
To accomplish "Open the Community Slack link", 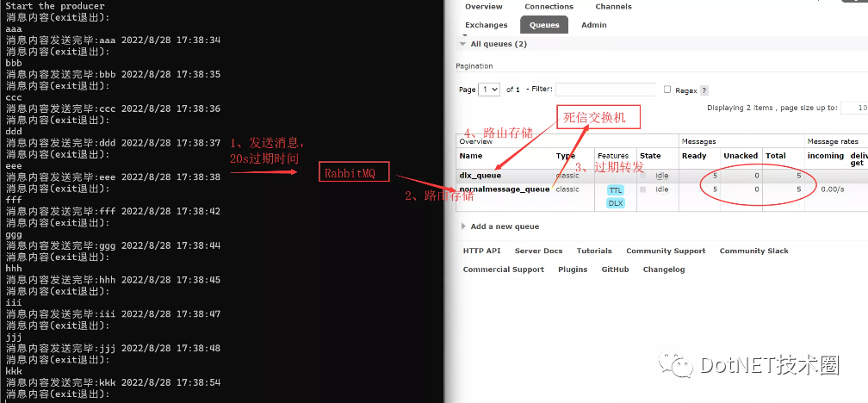I will [754, 251].
